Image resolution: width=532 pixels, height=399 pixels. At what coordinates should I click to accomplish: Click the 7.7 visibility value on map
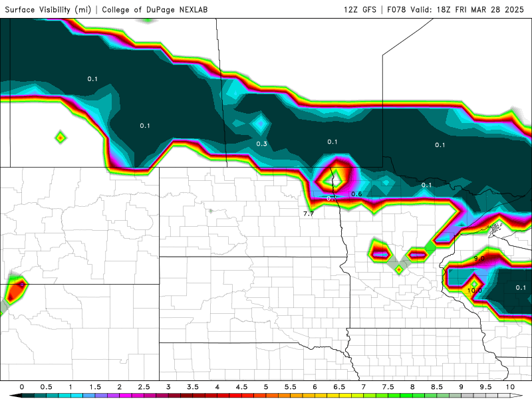309,213
